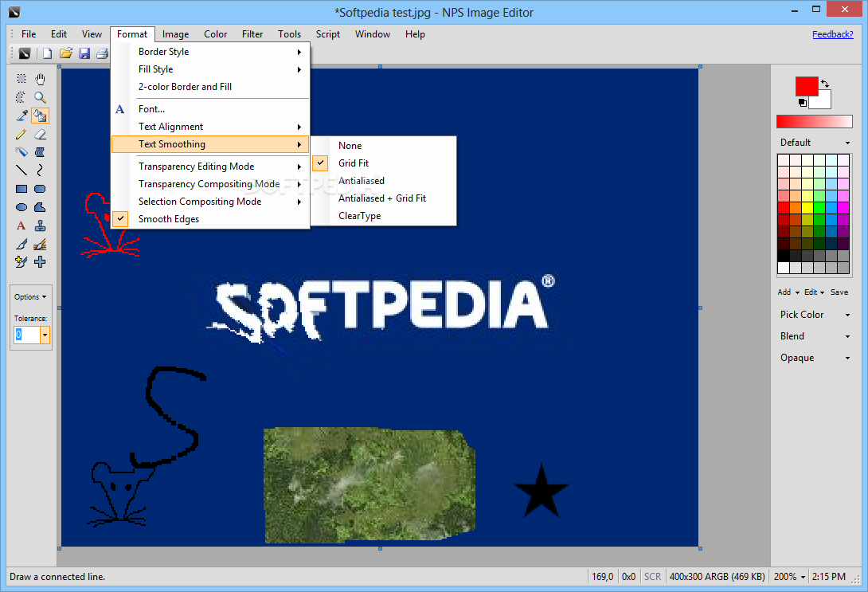Click the Open folder toolbar icon
This screenshot has height=592, width=868.
pyautogui.click(x=66, y=53)
